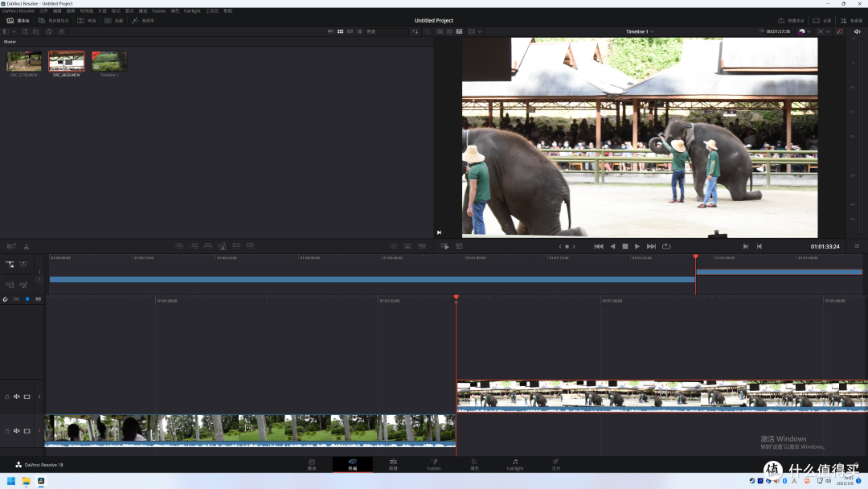
Task: Click the dissolve transition icon
Action: (x=407, y=246)
